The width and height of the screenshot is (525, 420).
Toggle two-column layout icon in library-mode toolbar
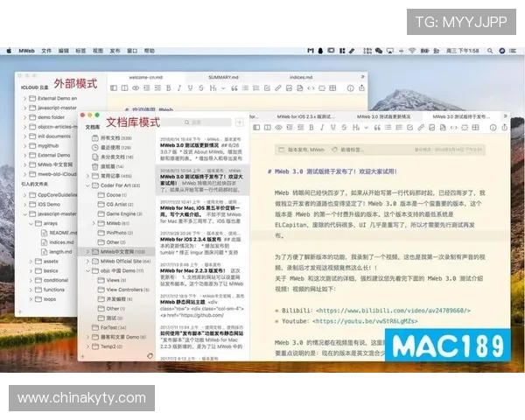(x=268, y=128)
